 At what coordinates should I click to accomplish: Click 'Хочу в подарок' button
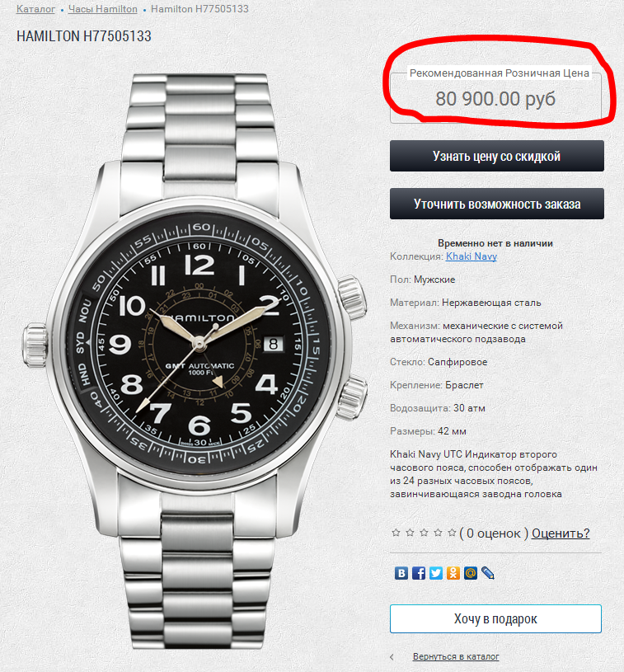point(495,619)
